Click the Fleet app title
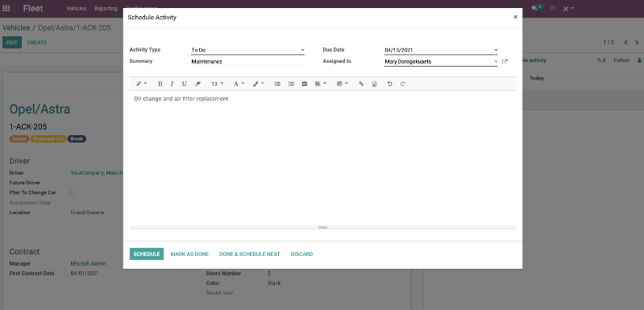This screenshot has width=644, height=310. pos(33,8)
